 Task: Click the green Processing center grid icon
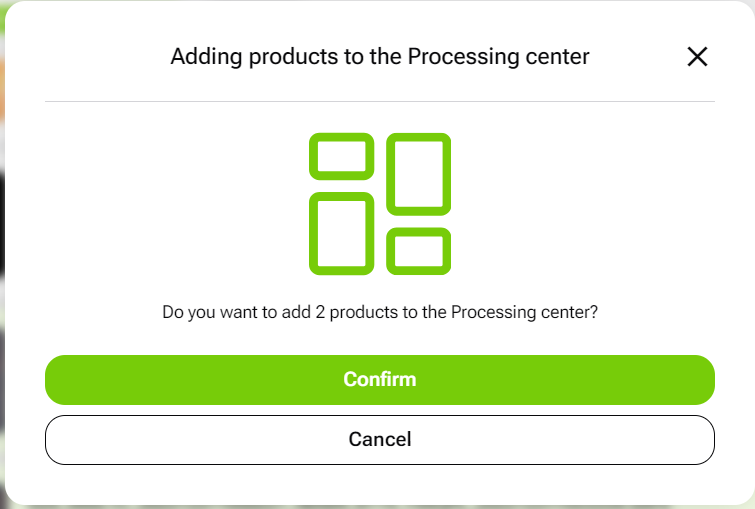coord(379,203)
